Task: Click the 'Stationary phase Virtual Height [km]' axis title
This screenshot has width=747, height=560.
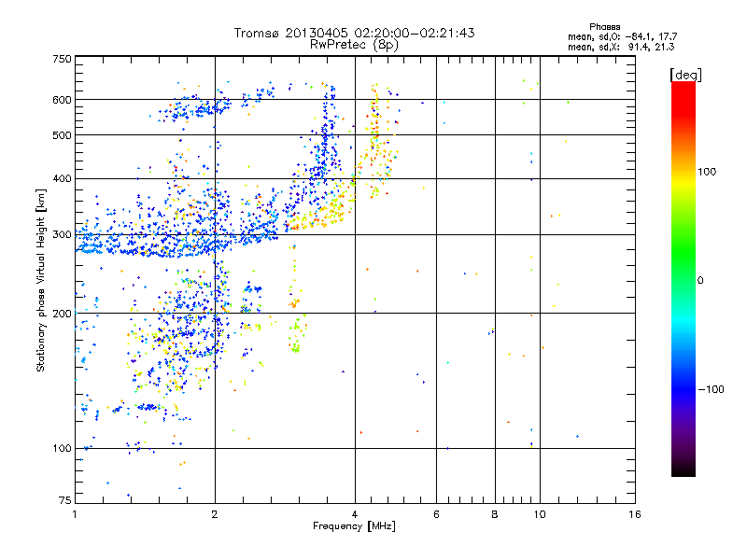Action: tap(41, 281)
